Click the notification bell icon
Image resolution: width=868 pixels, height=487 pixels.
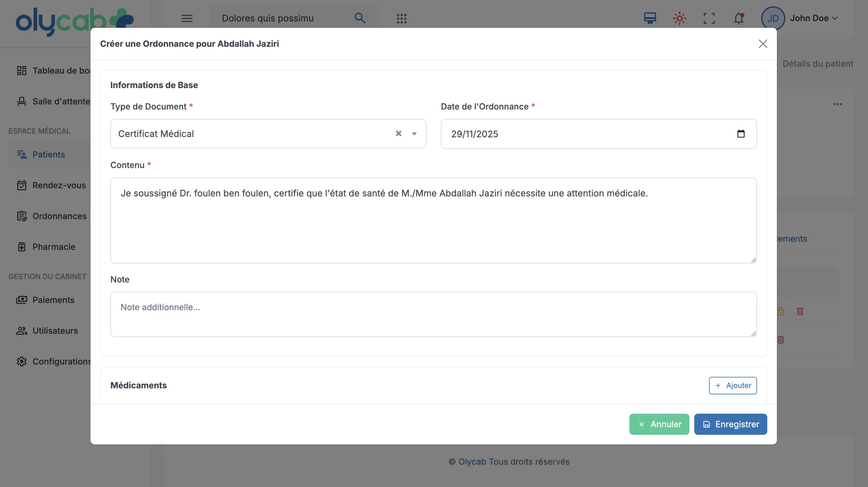tap(739, 18)
